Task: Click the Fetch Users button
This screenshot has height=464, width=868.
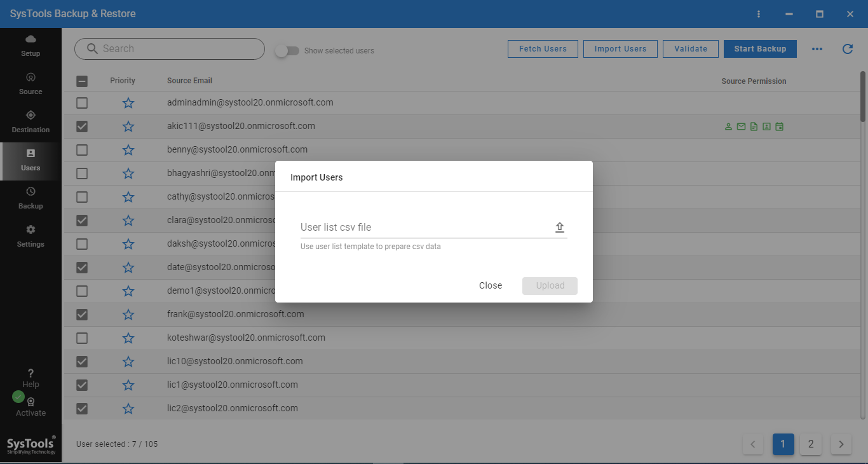Action: 543,49
